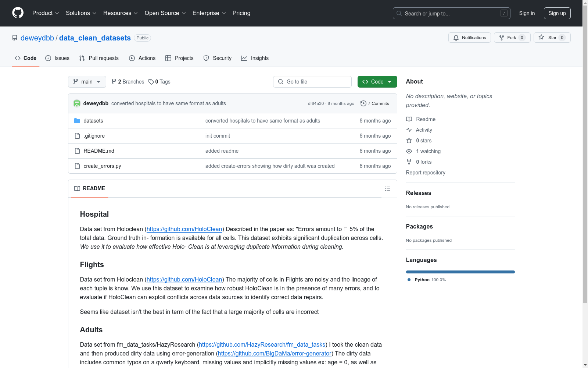Click the branches icon beside 2 Branches
The width and height of the screenshot is (588, 368).
pos(114,82)
